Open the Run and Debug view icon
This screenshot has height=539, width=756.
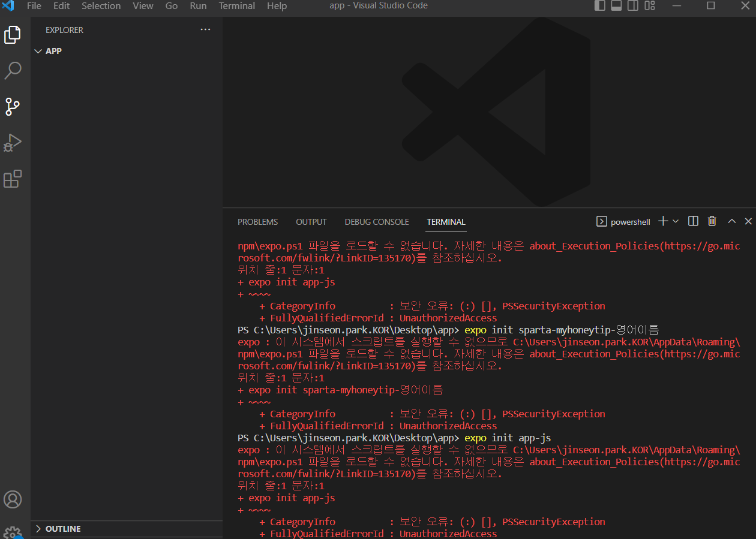pos(13,143)
